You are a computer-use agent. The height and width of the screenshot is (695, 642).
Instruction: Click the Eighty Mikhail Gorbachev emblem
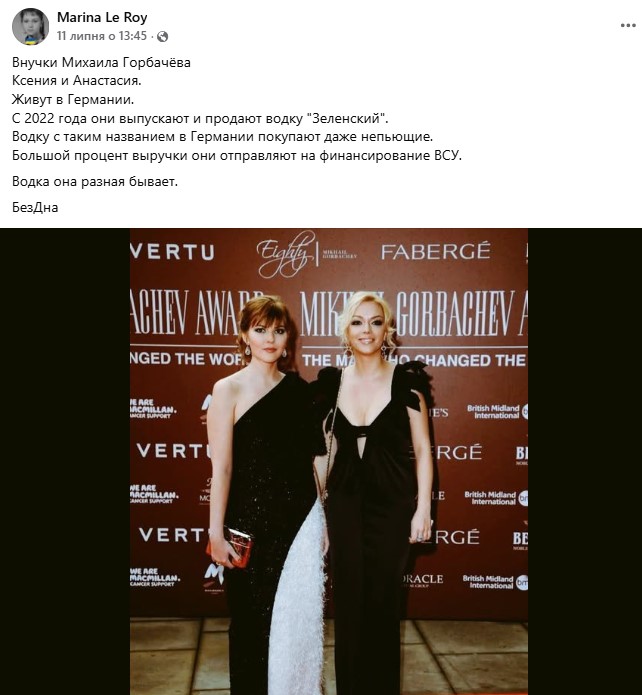point(307,254)
